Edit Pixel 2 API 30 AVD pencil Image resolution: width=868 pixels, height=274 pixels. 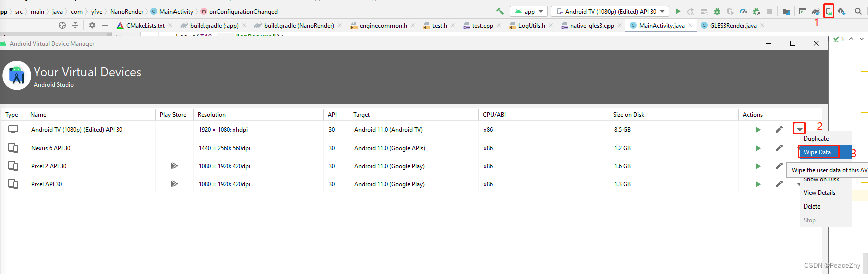point(779,166)
